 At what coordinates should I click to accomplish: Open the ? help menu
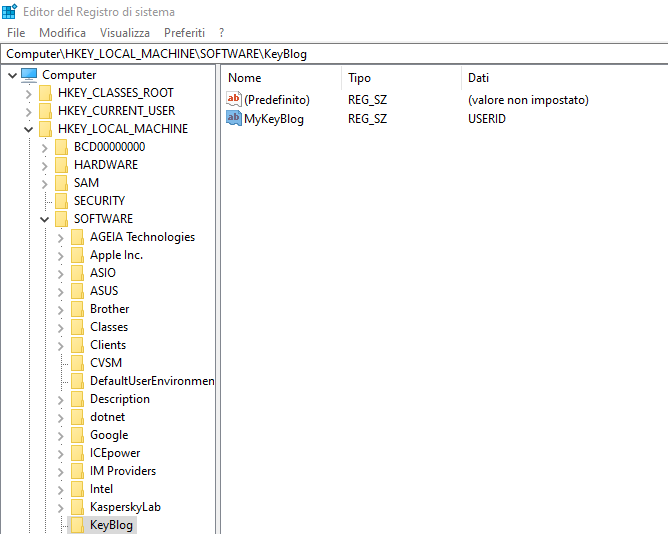click(222, 33)
